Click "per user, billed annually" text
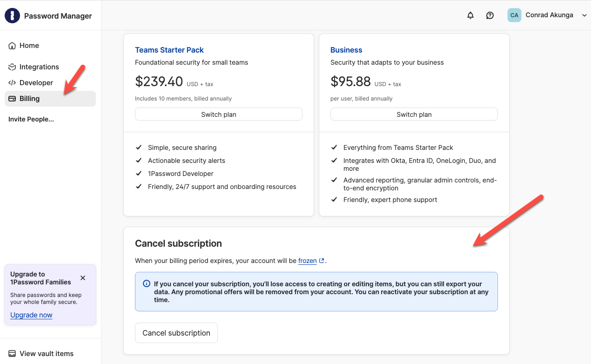This screenshot has height=364, width=591. pyautogui.click(x=362, y=99)
